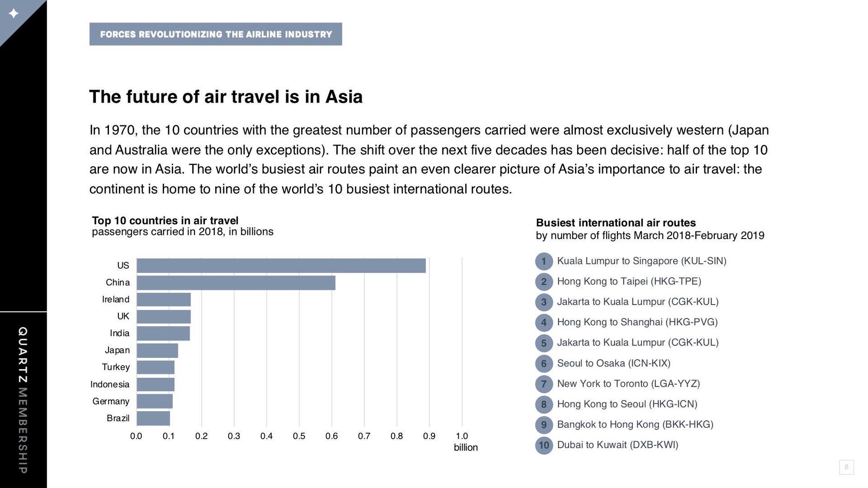The image size is (868, 488).
Task: Select New York to Toronto route text
Action: point(628,384)
